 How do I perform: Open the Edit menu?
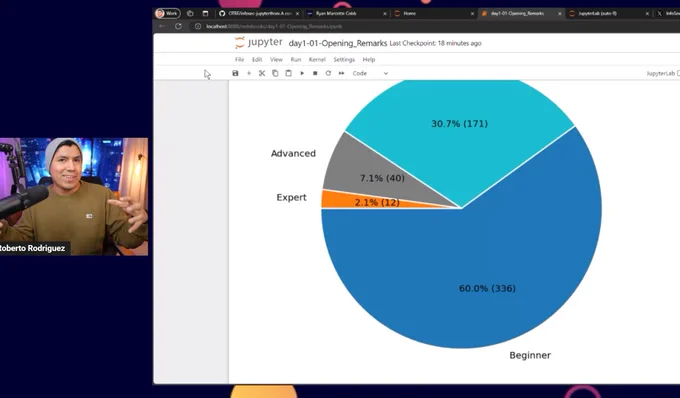coord(257,59)
